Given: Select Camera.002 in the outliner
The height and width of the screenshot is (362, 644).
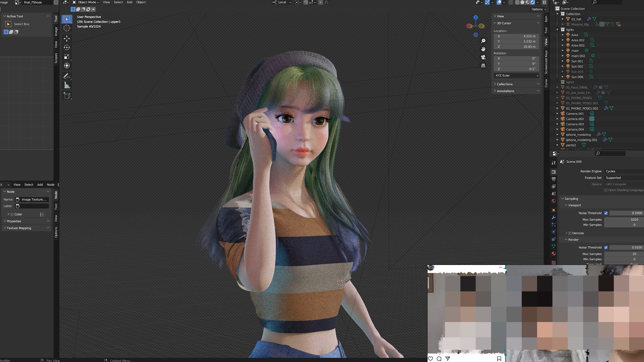Looking at the screenshot, I should coord(575,119).
